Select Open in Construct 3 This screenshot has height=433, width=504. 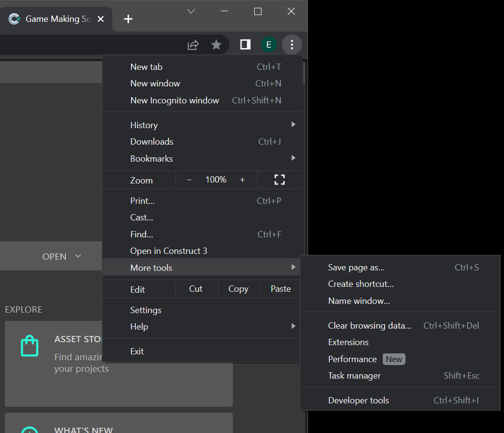[x=202, y=251]
